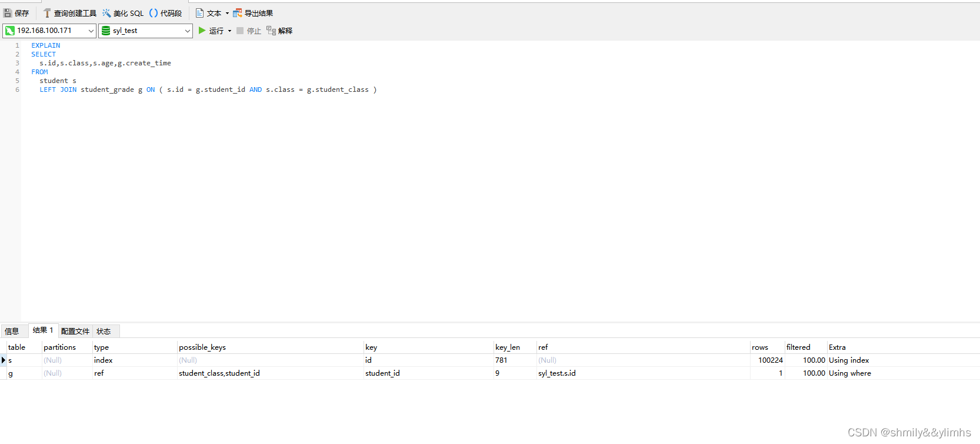Screen dimensions: 980x444
Task: Click the 'student s' line in the editor
Action: 58,81
